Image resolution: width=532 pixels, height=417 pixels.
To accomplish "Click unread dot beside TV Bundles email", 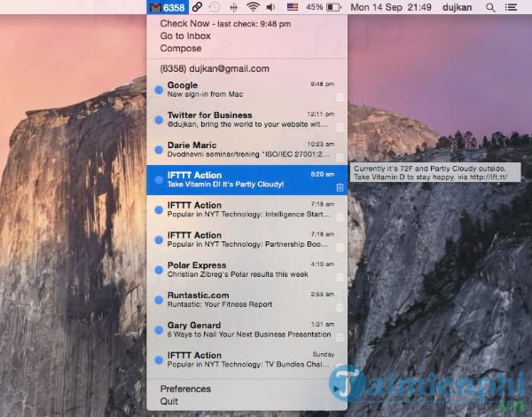I will pyautogui.click(x=159, y=360).
